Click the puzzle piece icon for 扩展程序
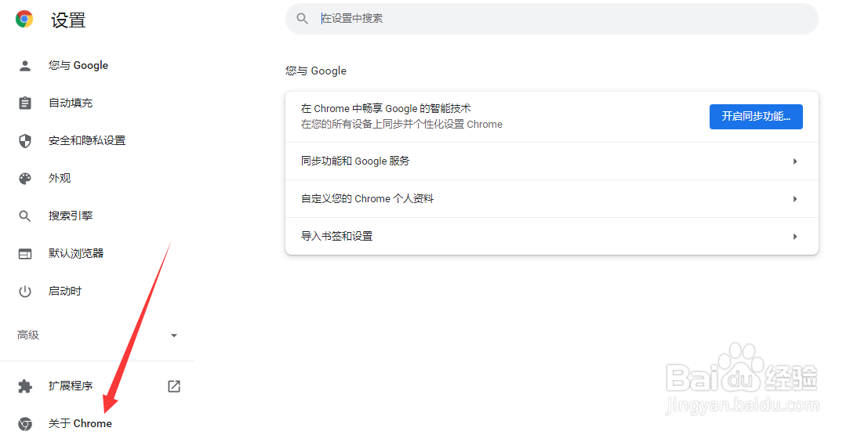The height and width of the screenshot is (435, 868). (x=25, y=386)
